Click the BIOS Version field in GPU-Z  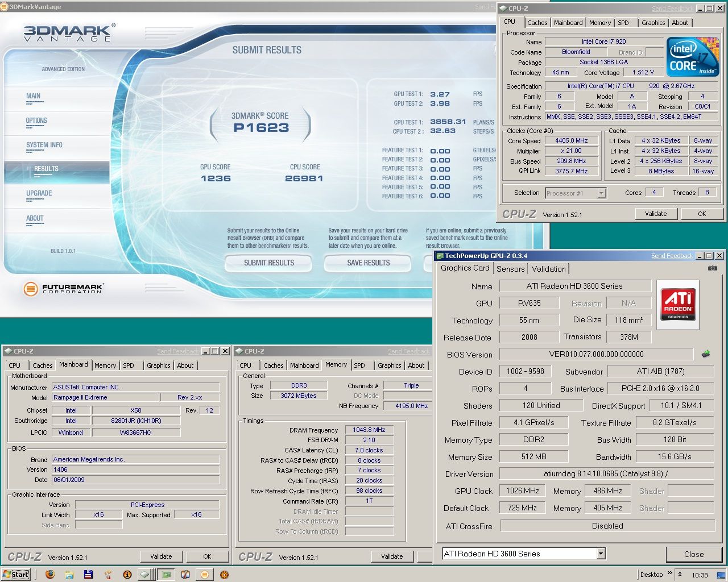(x=596, y=354)
